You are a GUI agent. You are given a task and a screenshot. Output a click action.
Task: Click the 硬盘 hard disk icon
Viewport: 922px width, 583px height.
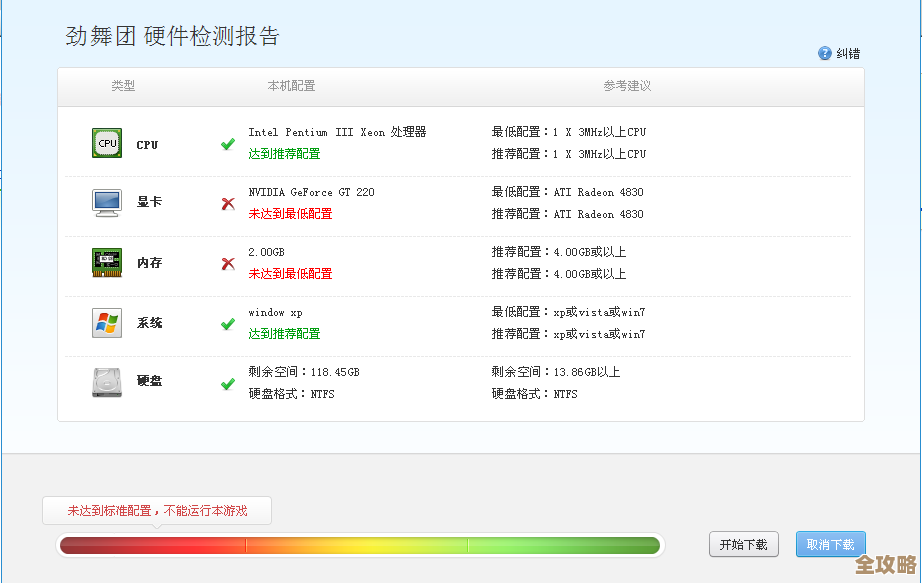[x=106, y=381]
